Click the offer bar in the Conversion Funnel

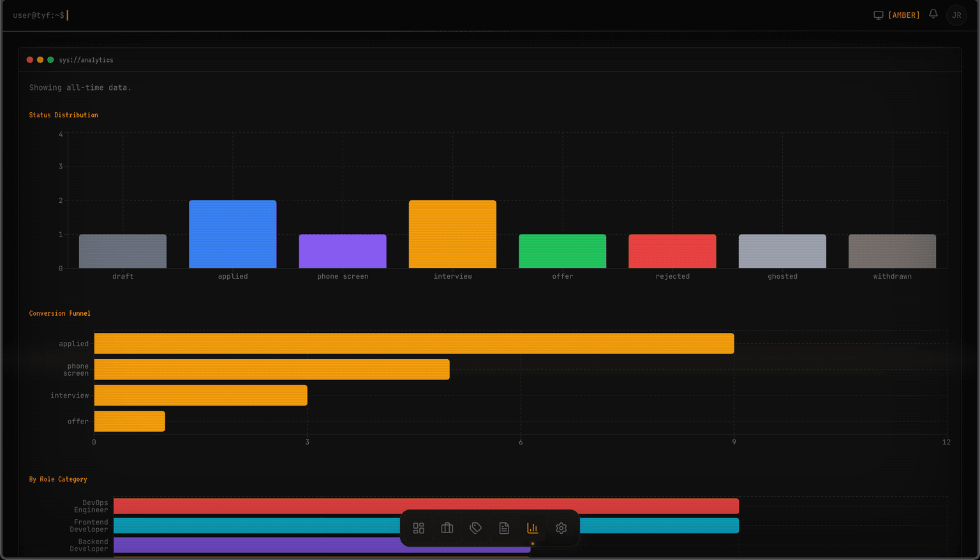(130, 421)
